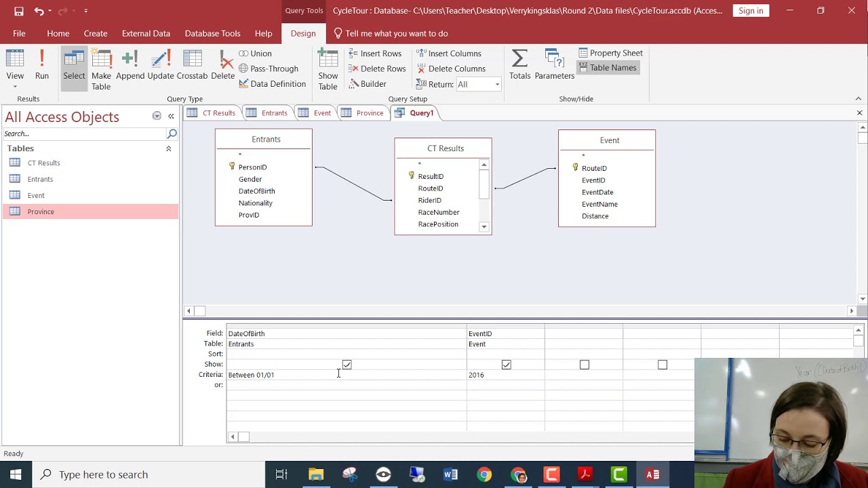Select PersonID field in Entrants table box

252,167
